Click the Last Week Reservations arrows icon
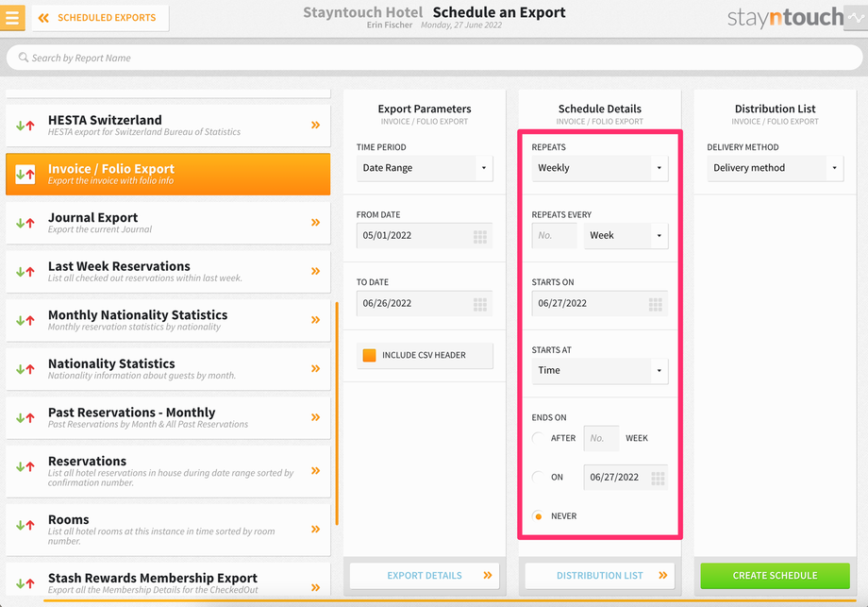The image size is (868, 607). click(x=25, y=272)
